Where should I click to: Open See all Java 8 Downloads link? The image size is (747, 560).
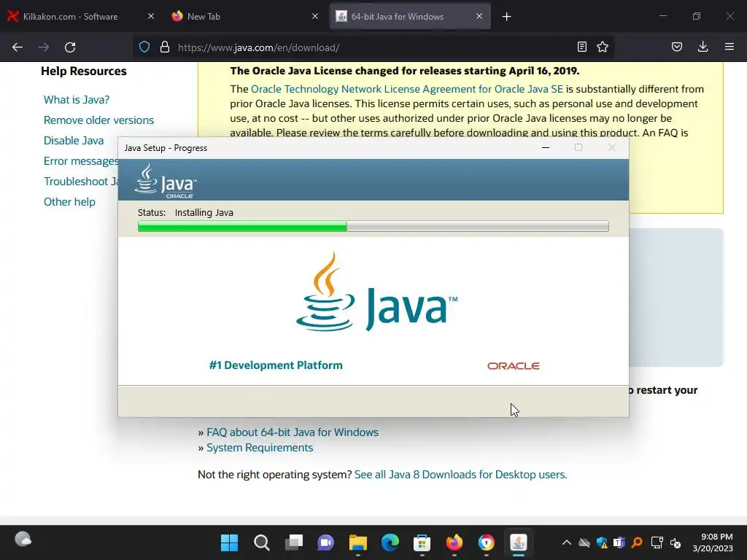(461, 475)
